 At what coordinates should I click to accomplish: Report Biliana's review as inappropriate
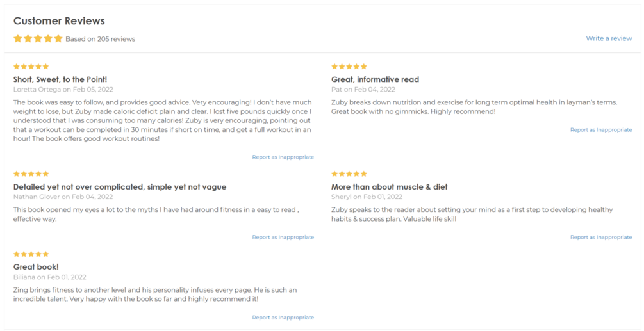[x=283, y=318]
